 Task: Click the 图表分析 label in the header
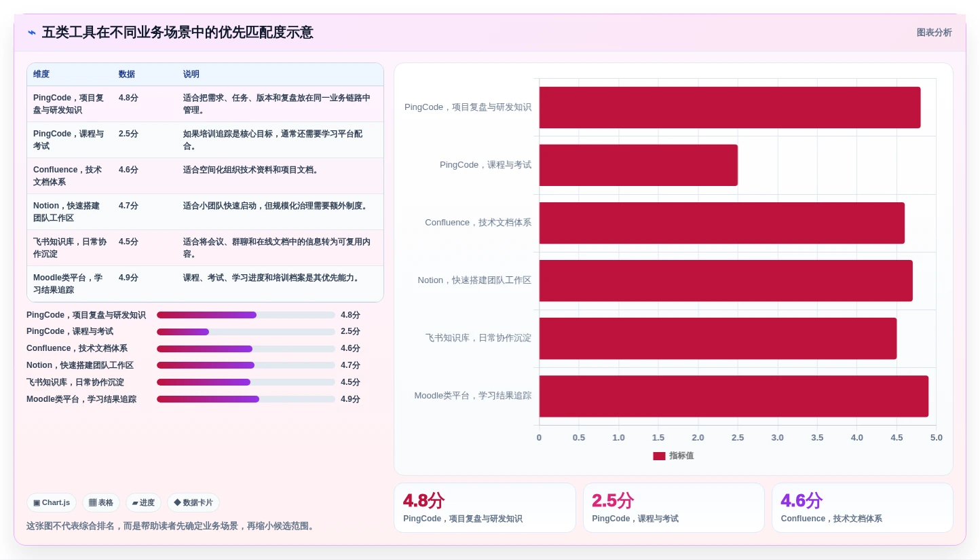(x=934, y=33)
